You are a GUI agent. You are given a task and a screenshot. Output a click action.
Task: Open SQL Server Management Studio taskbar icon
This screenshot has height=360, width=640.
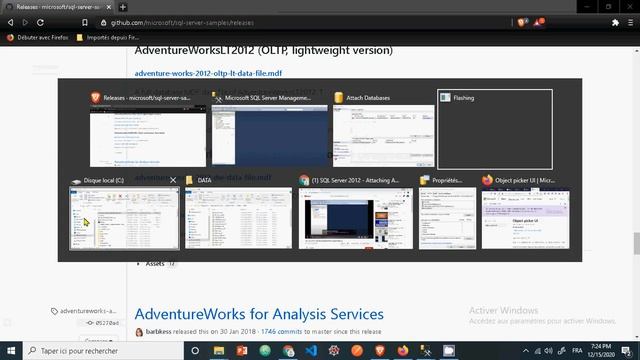426,351
